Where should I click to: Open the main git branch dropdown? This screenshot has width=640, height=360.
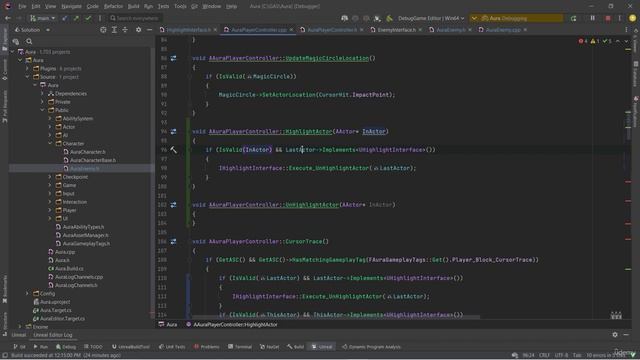42,18
